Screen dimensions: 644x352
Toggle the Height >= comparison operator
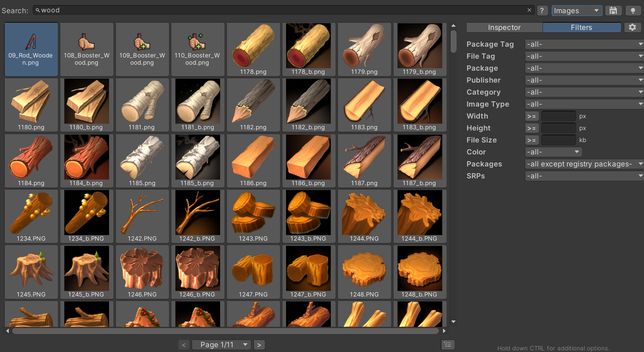tap(532, 128)
